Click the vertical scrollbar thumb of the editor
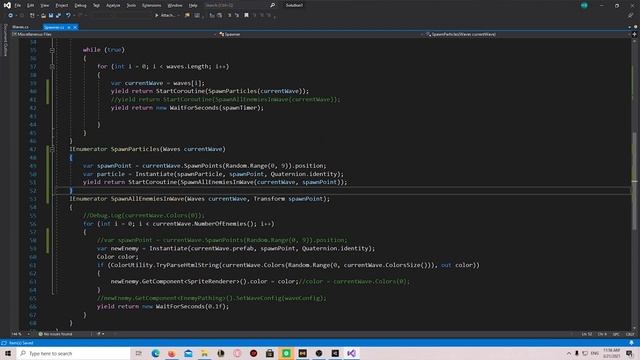 [x=634, y=182]
